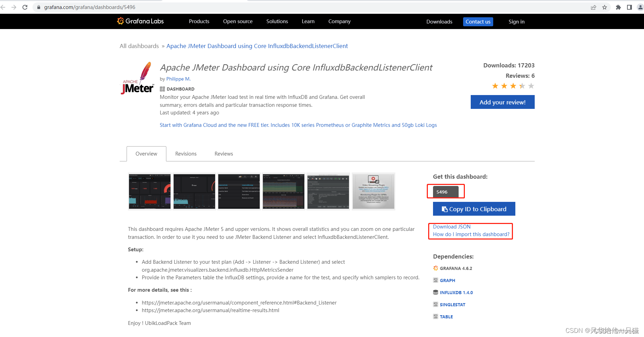Image resolution: width=644 pixels, height=337 pixels.
Task: Click the dashboard grid icon beside DASHBOARD
Action: pos(162,89)
